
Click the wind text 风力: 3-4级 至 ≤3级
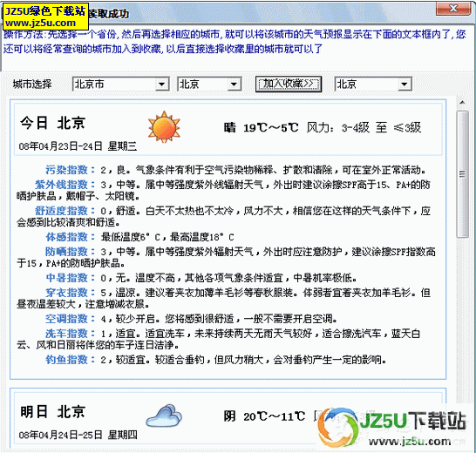(x=364, y=127)
